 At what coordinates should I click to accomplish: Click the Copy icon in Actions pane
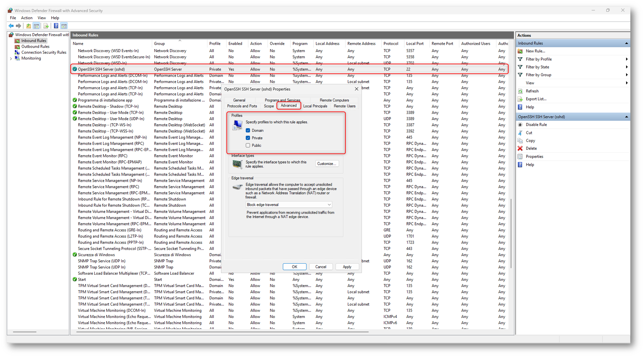click(x=520, y=140)
